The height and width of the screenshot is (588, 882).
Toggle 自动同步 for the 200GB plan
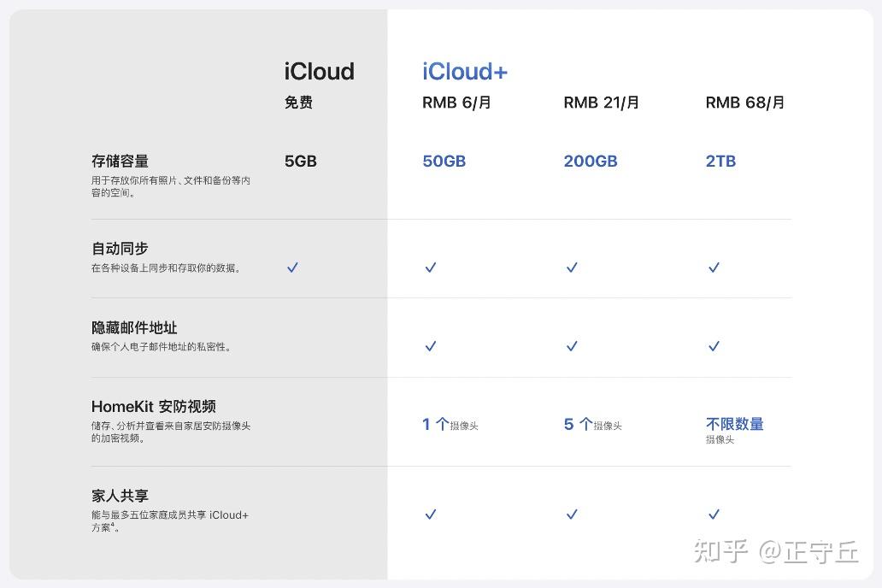pos(571,268)
